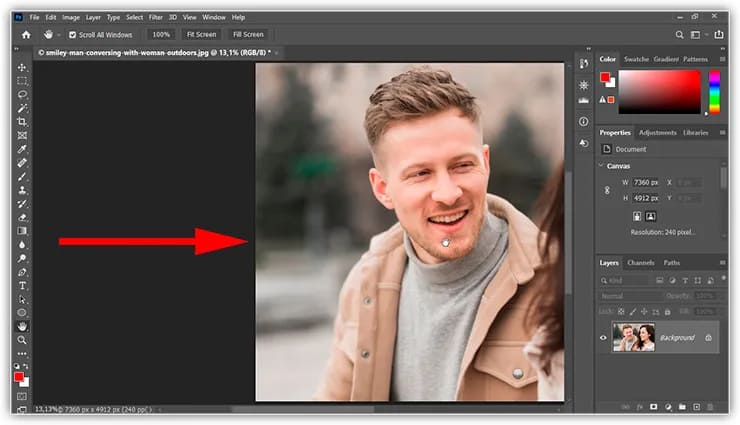Toggle Scroll All Windows checkbox
This screenshot has height=425, width=740.
click(73, 35)
